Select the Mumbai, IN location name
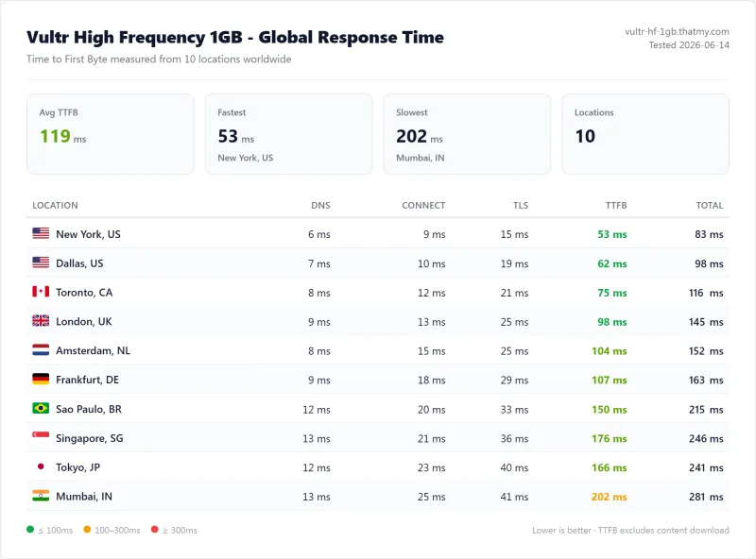This screenshot has height=559, width=756. [x=84, y=497]
